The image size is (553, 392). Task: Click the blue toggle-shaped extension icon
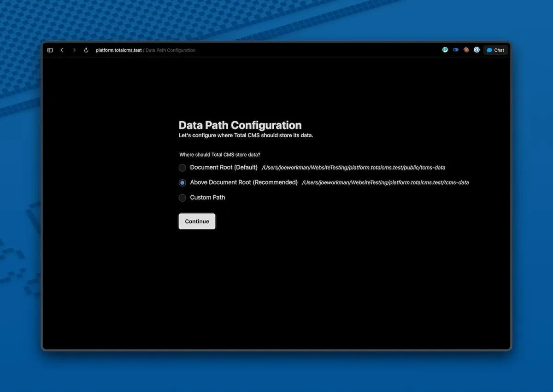pyautogui.click(x=456, y=50)
